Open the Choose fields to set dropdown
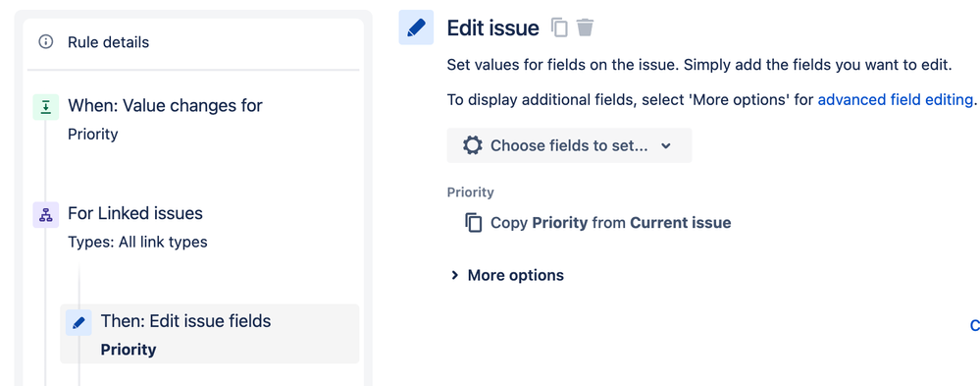Image resolution: width=980 pixels, height=386 pixels. (x=569, y=145)
